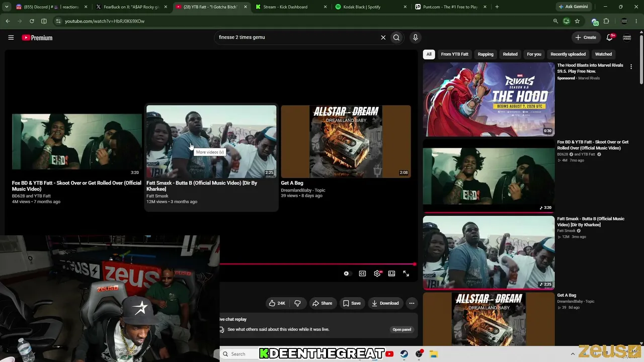The width and height of the screenshot is (644, 362).
Task: Open sidebar Get A Bag video title
Action: [567, 295]
